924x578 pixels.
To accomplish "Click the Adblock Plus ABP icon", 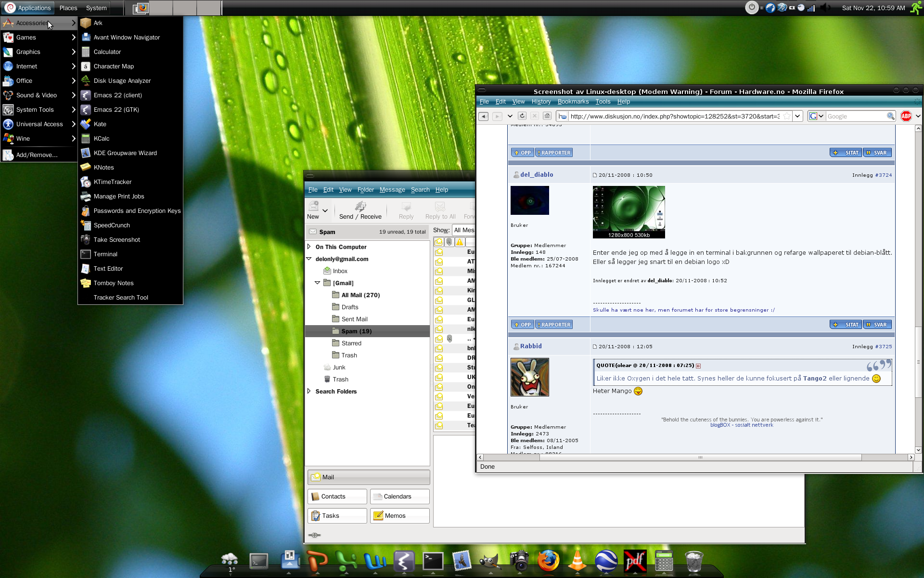I will (x=906, y=116).
